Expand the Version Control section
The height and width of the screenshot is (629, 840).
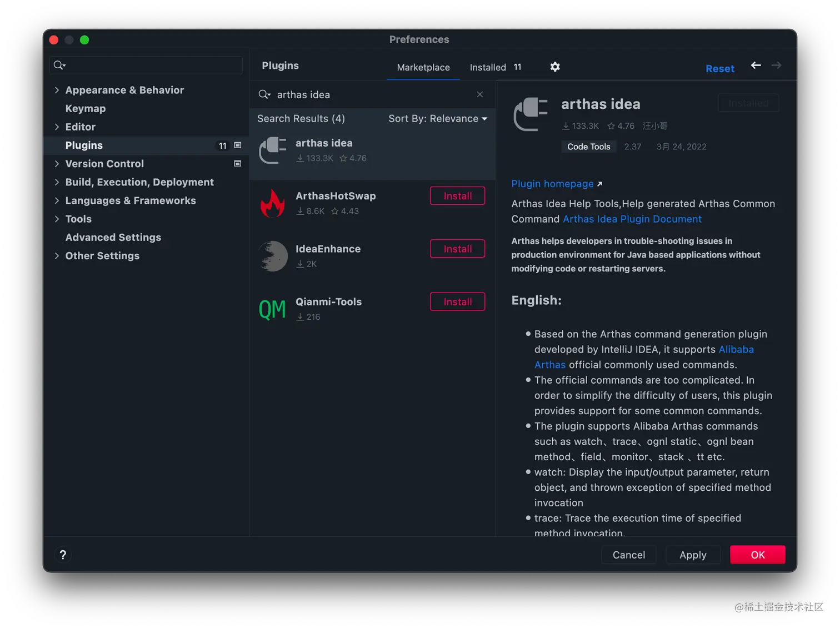click(57, 164)
